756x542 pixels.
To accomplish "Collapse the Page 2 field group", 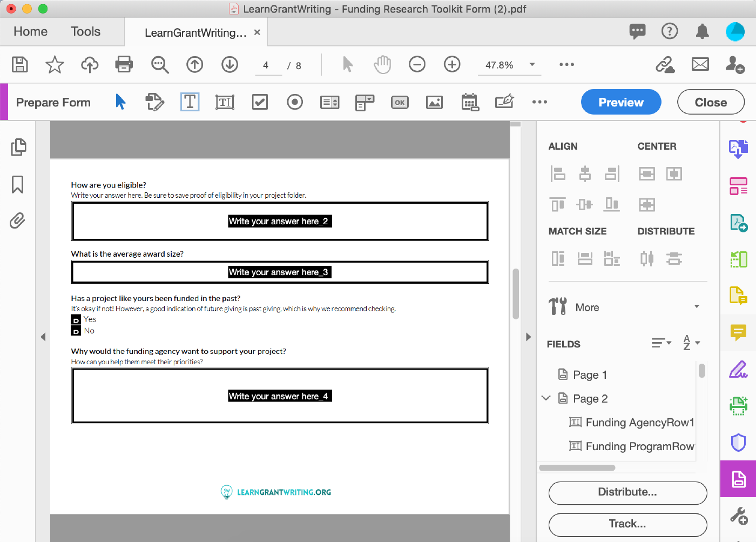I will (x=546, y=398).
